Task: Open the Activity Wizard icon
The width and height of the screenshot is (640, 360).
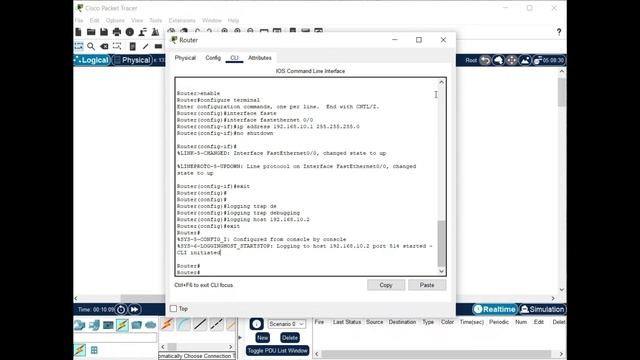Action: click(x=142, y=32)
